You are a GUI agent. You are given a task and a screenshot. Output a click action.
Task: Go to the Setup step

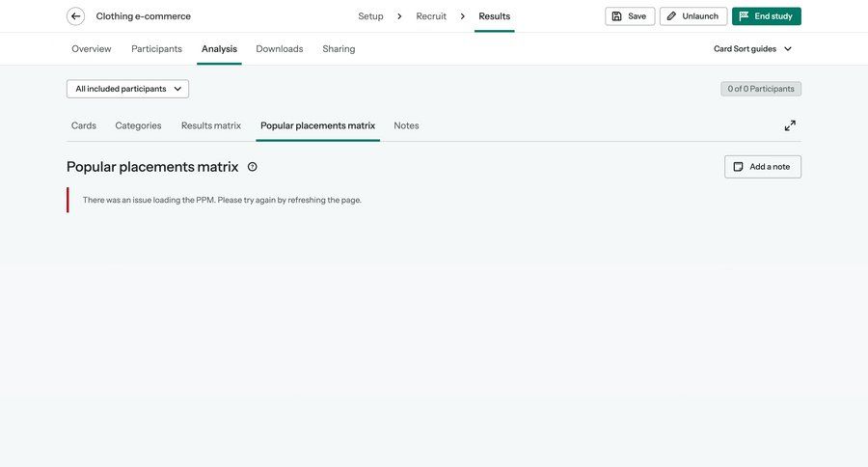(370, 16)
